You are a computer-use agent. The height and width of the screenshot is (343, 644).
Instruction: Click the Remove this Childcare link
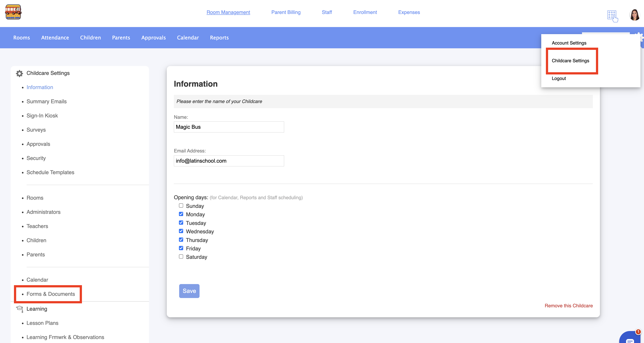(x=568, y=306)
